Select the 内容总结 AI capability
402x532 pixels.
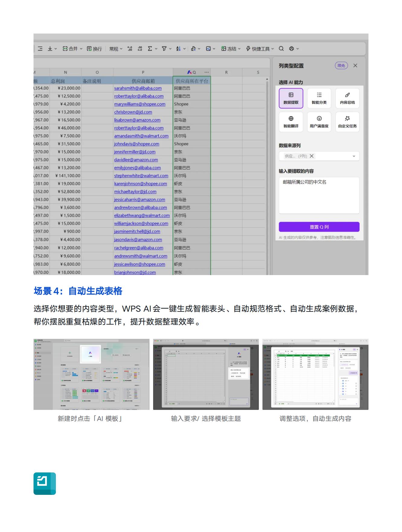pos(347,98)
